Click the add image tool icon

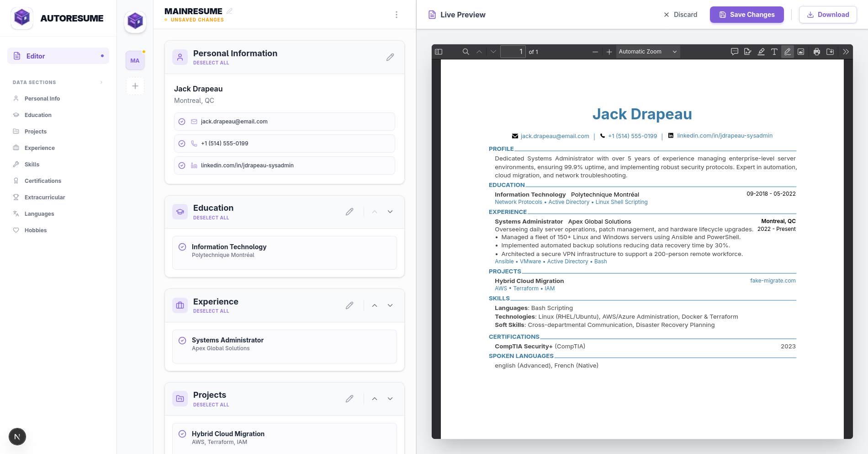click(800, 52)
